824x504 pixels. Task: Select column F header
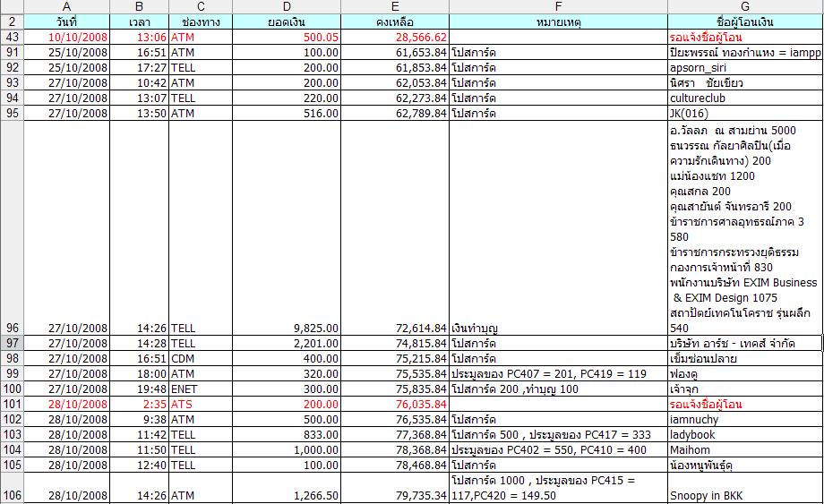tap(559, 7)
